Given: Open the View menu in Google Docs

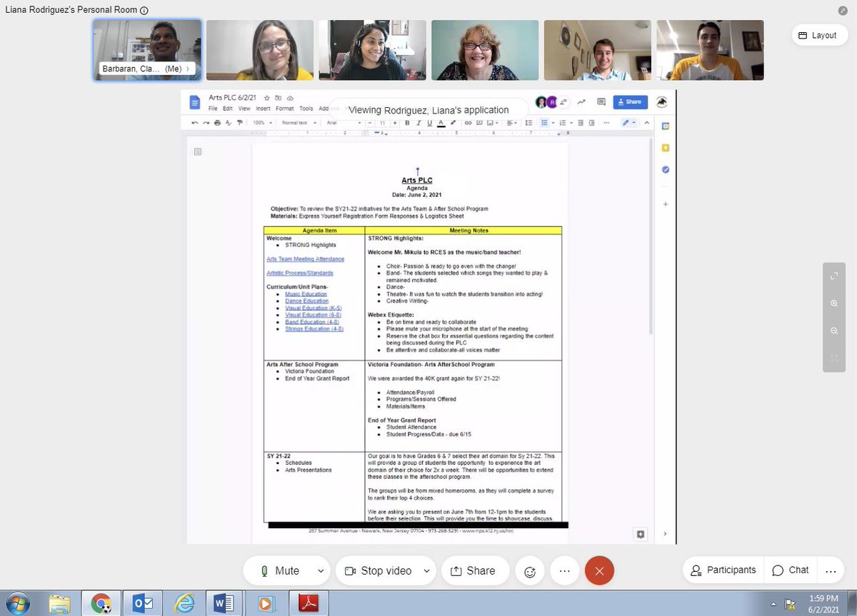Looking at the screenshot, I should 244,108.
